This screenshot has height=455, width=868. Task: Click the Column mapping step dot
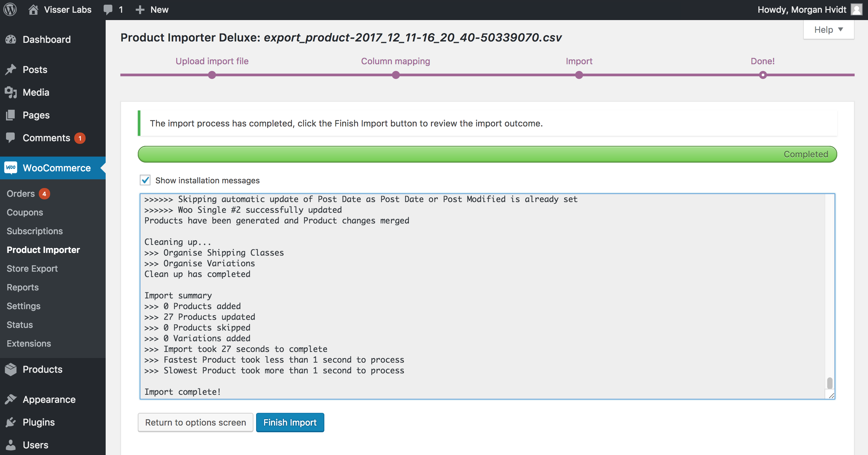coord(396,75)
